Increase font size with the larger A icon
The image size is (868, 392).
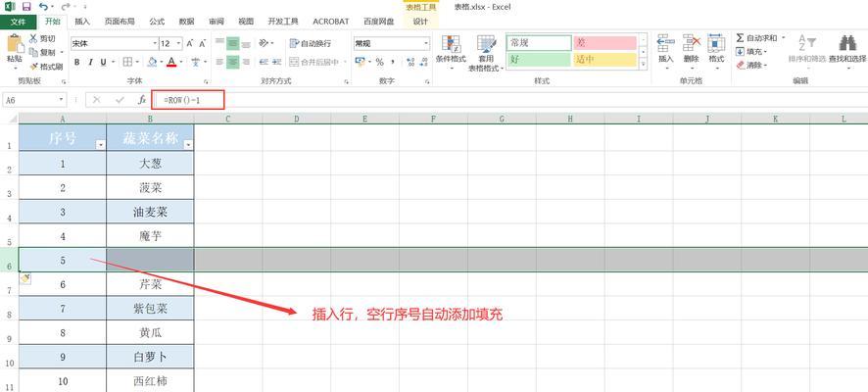point(190,43)
